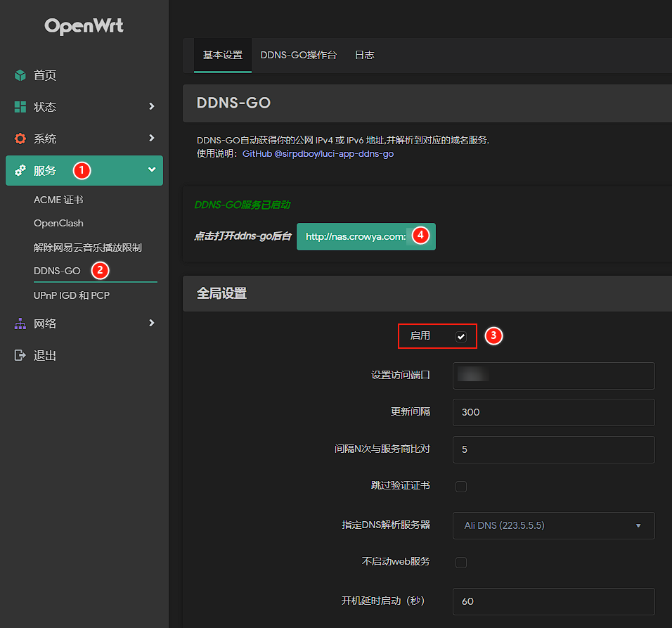Switch to the 日志 tab

coord(365,56)
